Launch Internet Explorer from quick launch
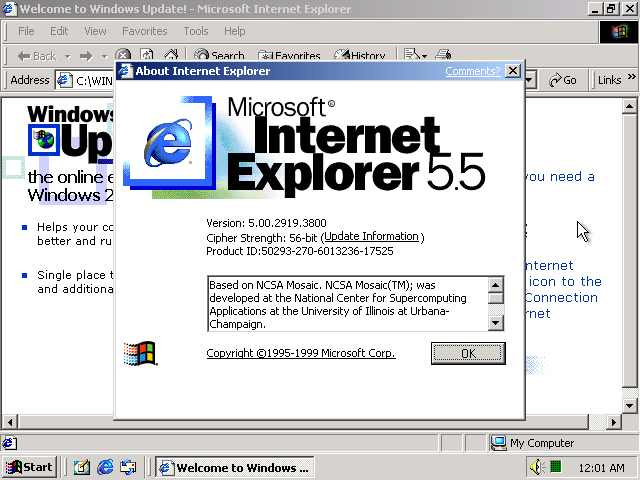This screenshot has width=640, height=480. (x=105, y=467)
